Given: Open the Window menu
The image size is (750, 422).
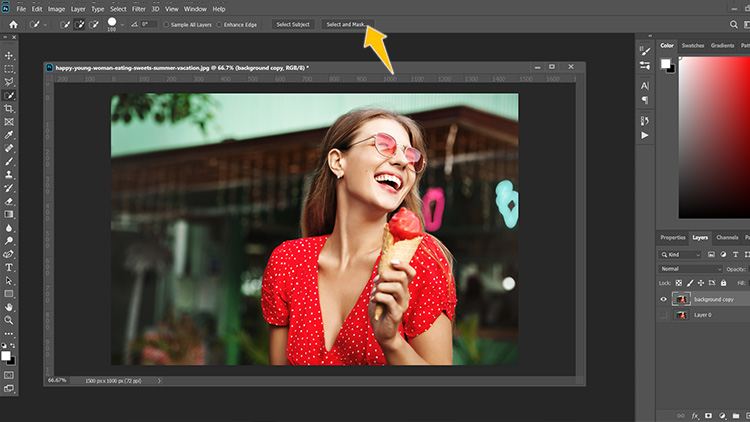Looking at the screenshot, I should click(x=195, y=9).
